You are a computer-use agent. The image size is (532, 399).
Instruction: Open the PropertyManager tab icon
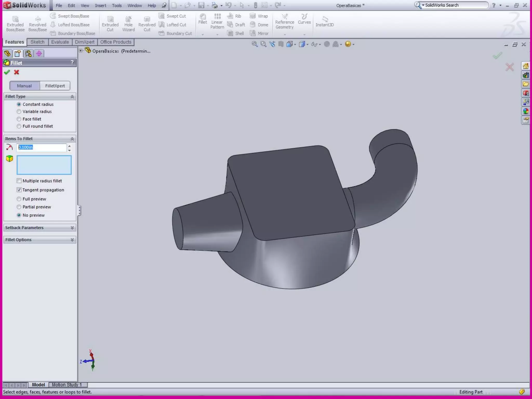[18, 54]
